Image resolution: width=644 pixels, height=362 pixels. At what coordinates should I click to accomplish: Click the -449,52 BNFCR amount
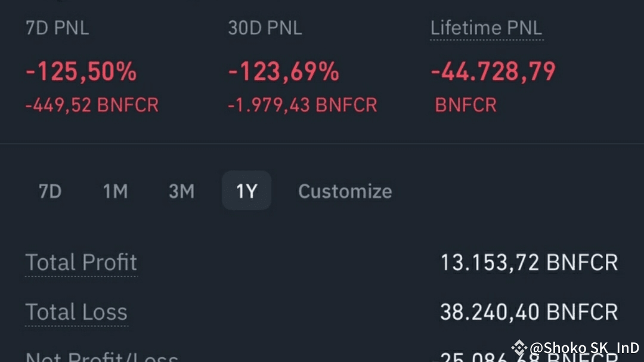pos(92,106)
